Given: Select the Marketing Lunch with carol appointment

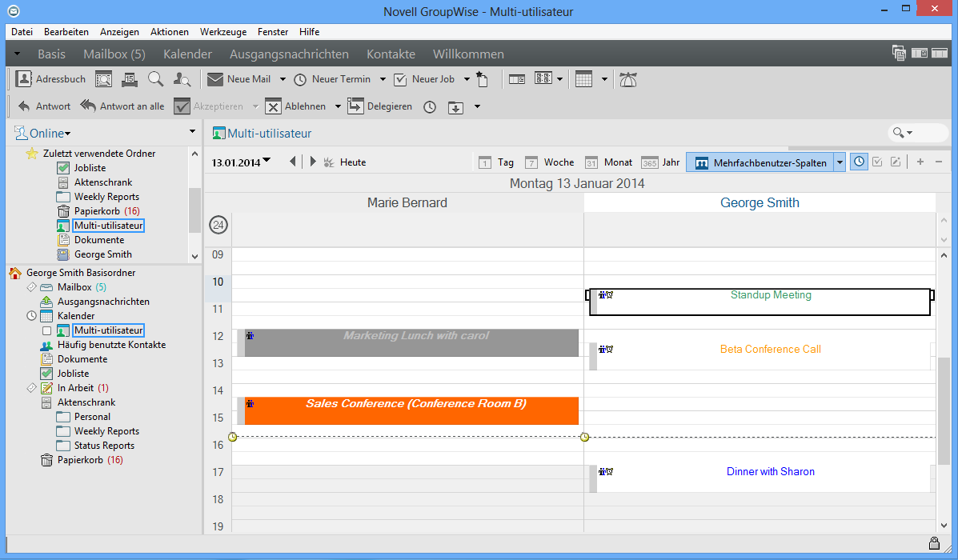Looking at the screenshot, I should tap(407, 342).
